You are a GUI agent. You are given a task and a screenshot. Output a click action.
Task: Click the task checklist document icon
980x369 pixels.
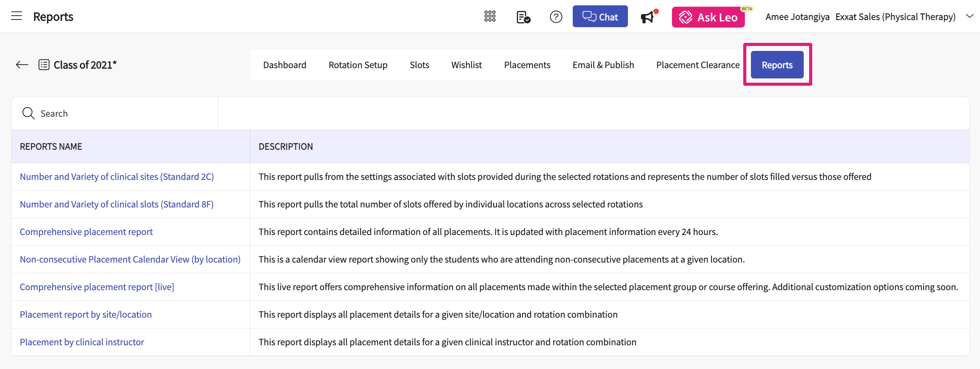coord(523,17)
